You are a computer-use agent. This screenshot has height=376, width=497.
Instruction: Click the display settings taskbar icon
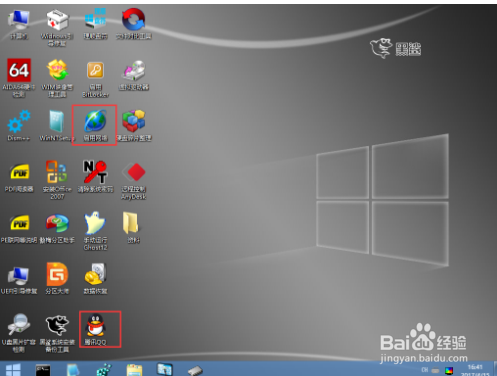click(165, 369)
